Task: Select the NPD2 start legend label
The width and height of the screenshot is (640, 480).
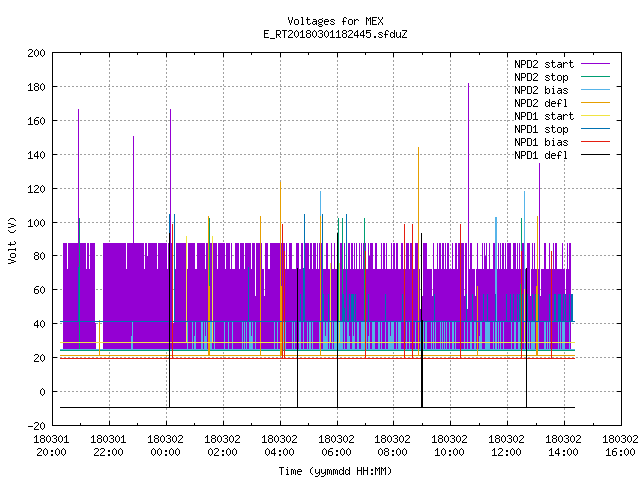Action: (544, 64)
